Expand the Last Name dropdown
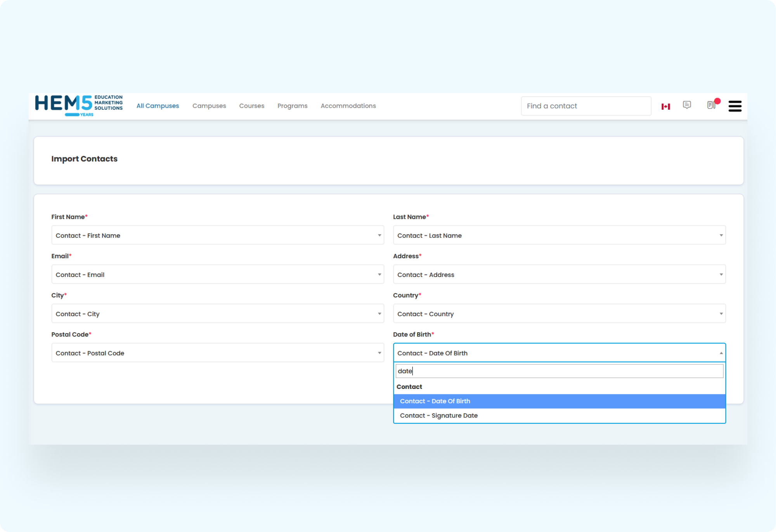Image resolution: width=776 pixels, height=532 pixels. pos(559,235)
